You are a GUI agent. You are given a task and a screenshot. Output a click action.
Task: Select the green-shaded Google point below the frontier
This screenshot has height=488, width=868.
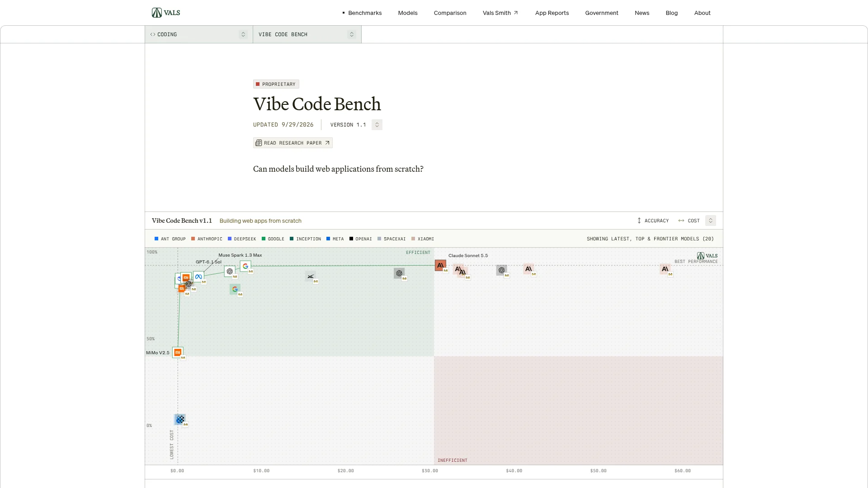tap(235, 289)
